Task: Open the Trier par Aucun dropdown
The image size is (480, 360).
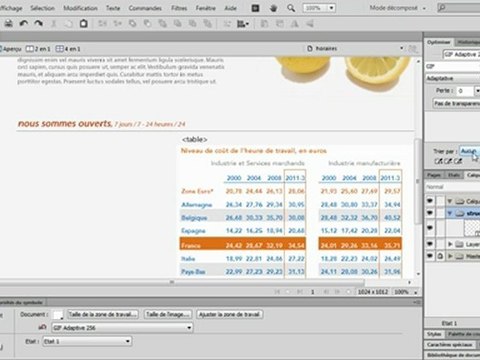Action: [x=470, y=151]
